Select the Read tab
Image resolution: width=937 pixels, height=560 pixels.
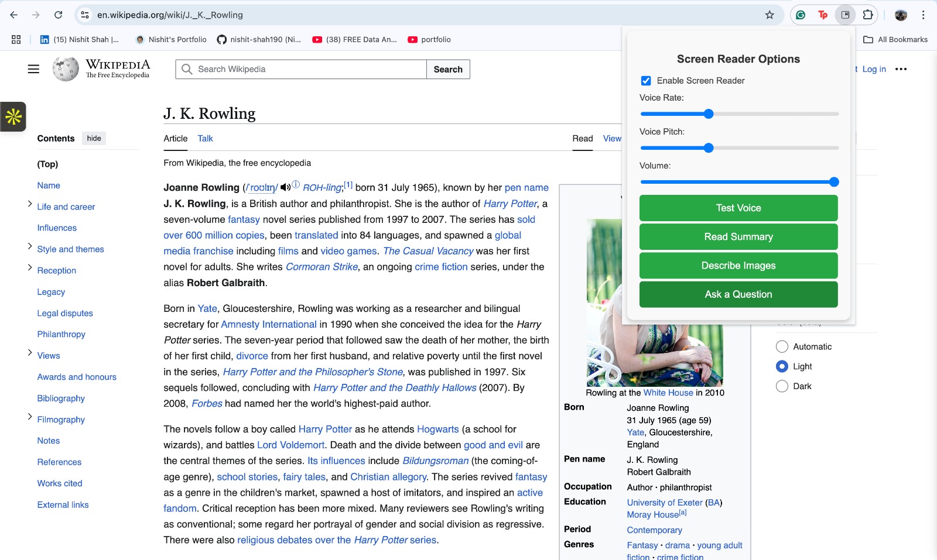click(583, 139)
